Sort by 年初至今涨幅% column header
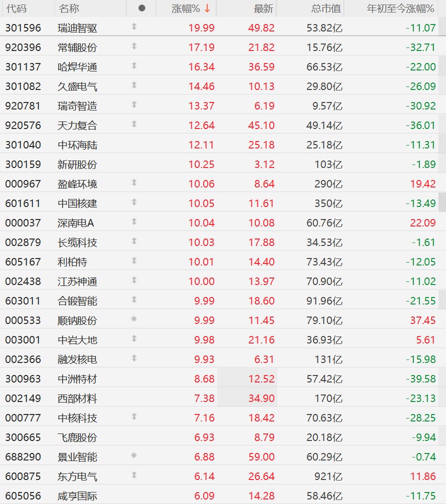Screen dimensions: 446x504 [400, 8]
